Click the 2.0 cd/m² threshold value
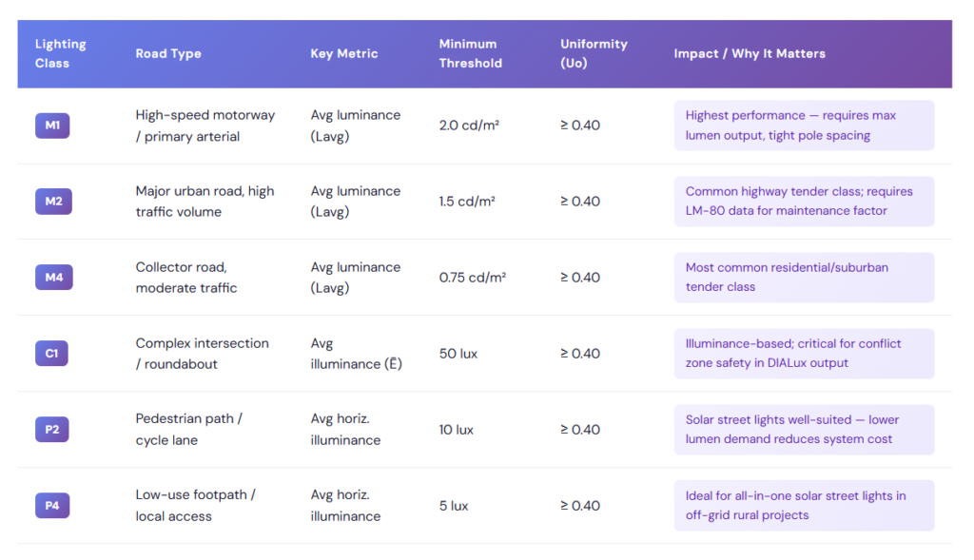974x560 pixels. click(469, 126)
